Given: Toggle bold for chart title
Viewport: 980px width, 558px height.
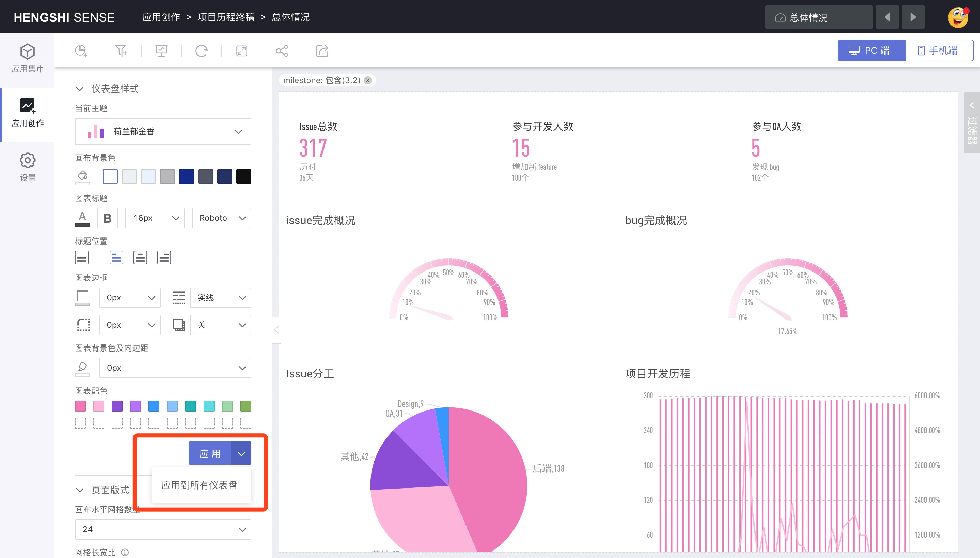Looking at the screenshot, I should [x=108, y=218].
